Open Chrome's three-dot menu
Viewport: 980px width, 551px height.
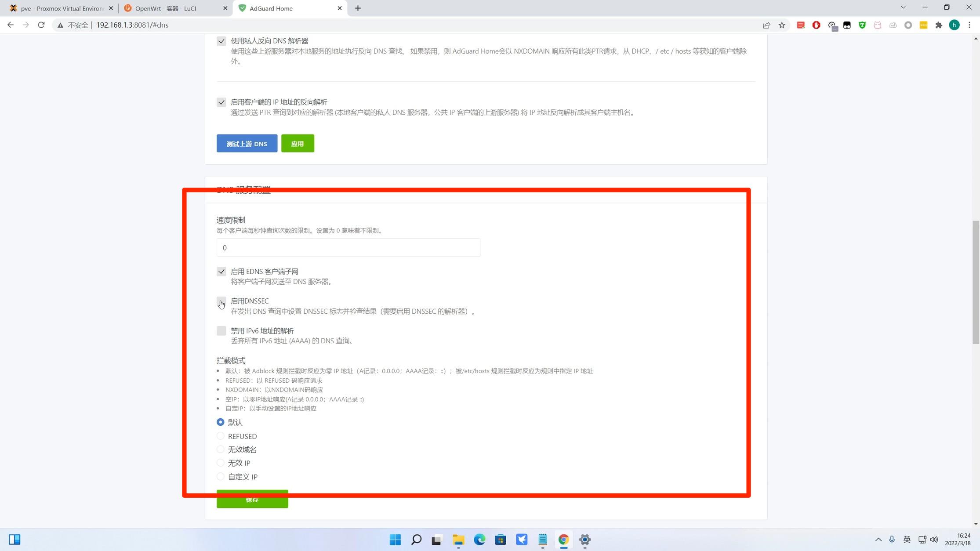coord(970,25)
